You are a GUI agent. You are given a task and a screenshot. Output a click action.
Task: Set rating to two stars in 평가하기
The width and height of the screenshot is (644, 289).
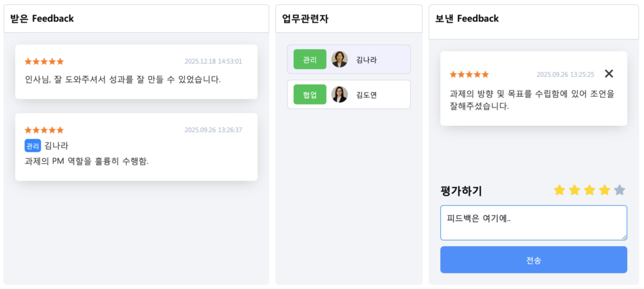[574, 190]
